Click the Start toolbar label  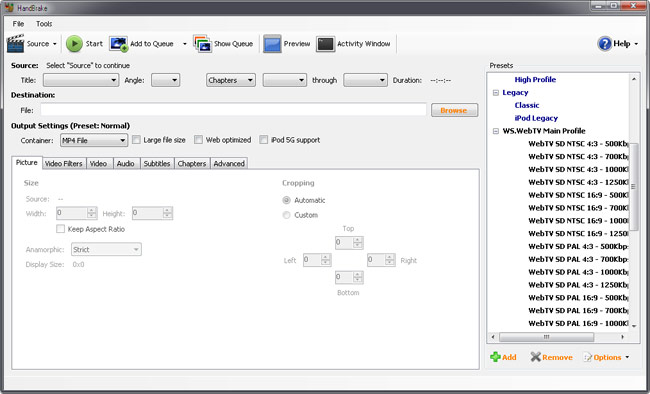(x=94, y=44)
